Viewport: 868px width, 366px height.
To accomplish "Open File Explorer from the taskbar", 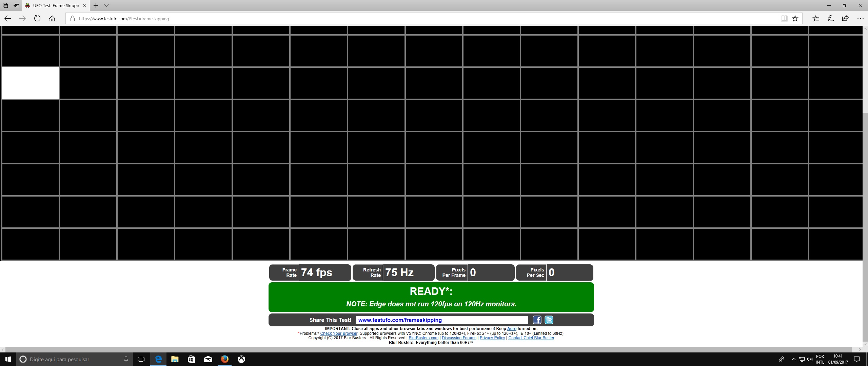I will point(175,359).
